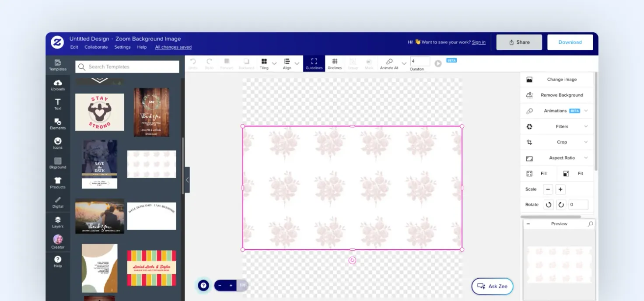Click All changes saved link
Image resolution: width=644 pixels, height=301 pixels.
tap(173, 47)
